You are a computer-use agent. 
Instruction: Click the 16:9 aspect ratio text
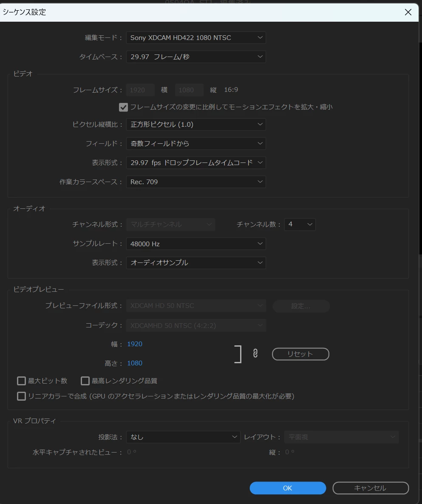click(231, 90)
